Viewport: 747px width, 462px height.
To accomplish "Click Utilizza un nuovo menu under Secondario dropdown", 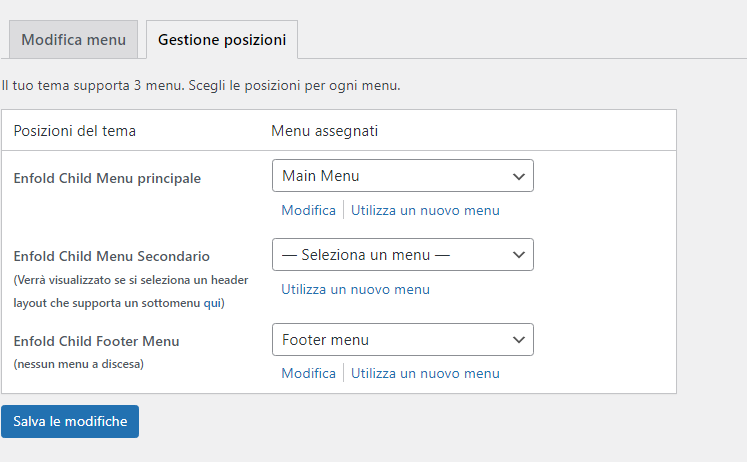I will point(355,289).
